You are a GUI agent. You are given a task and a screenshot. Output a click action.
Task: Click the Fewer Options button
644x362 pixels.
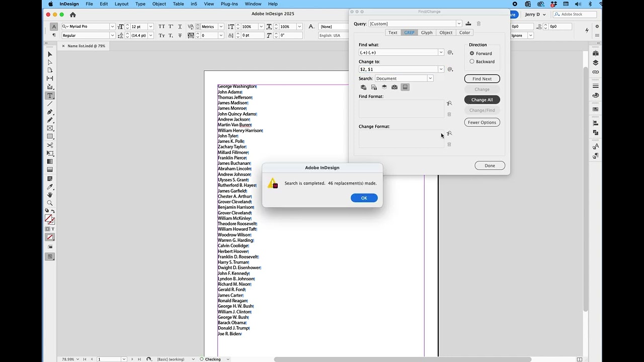tap(482, 123)
